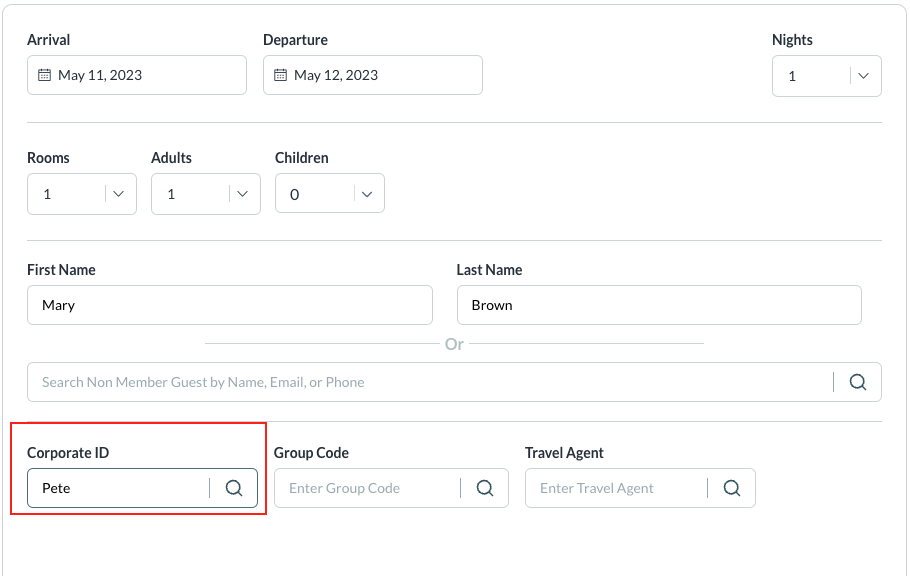Focus the Enter Group Code field
The width and height of the screenshot is (910, 576).
pyautogui.click(x=367, y=488)
